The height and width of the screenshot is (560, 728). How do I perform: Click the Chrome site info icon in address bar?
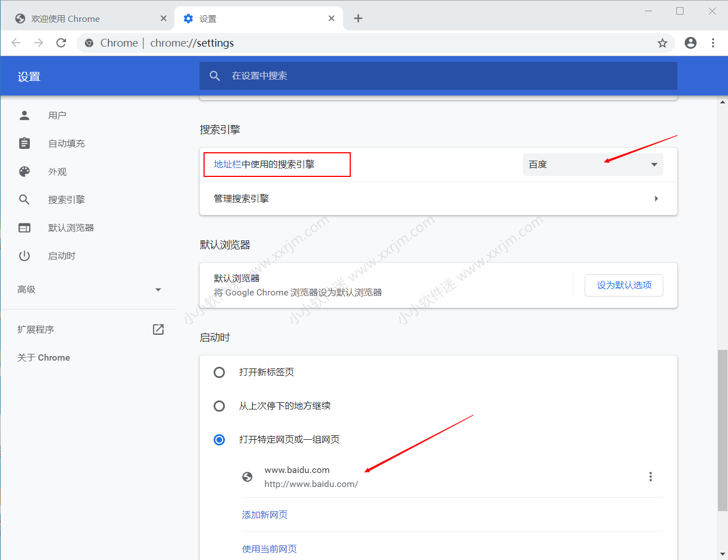tap(89, 43)
